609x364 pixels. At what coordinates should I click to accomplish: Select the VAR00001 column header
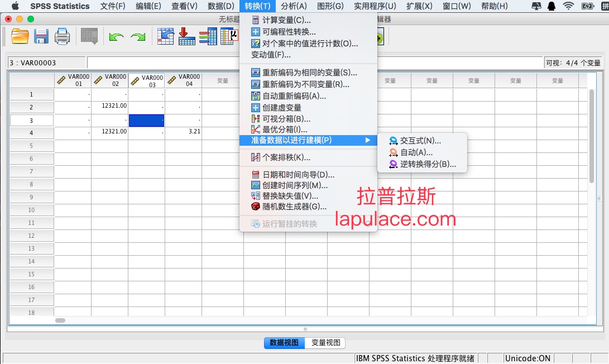pos(73,80)
